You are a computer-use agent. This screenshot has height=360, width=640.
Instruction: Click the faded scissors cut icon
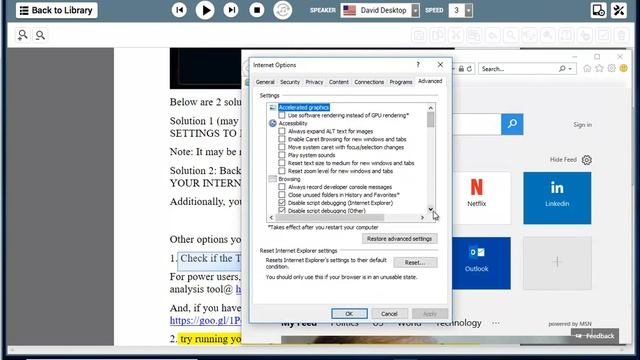coord(456,36)
